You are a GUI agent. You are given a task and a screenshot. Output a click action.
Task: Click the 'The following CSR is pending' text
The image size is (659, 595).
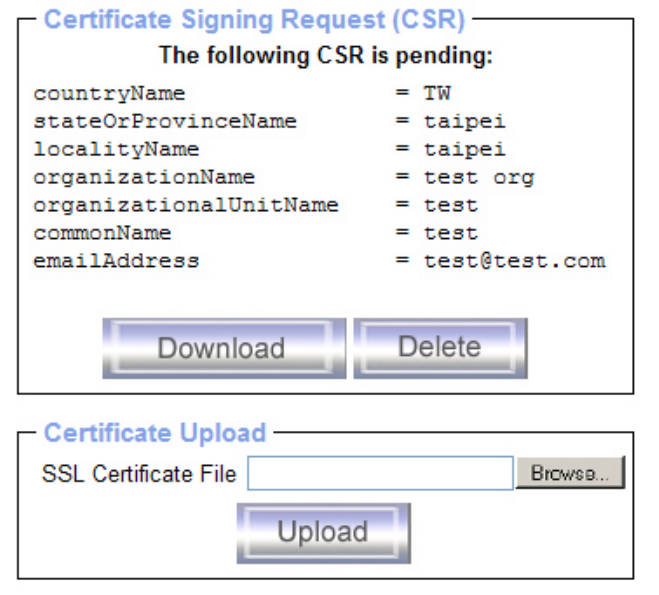pos(325,56)
